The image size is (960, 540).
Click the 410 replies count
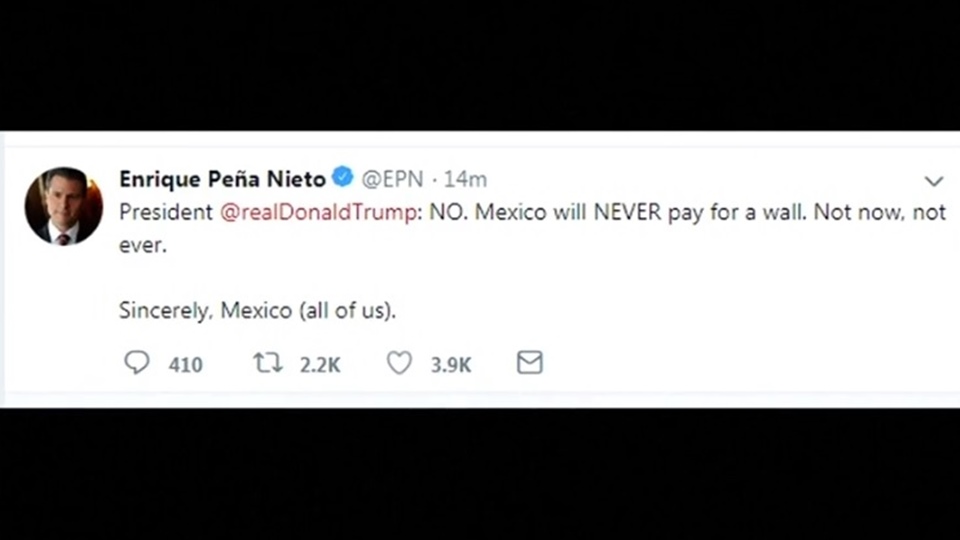pos(185,365)
